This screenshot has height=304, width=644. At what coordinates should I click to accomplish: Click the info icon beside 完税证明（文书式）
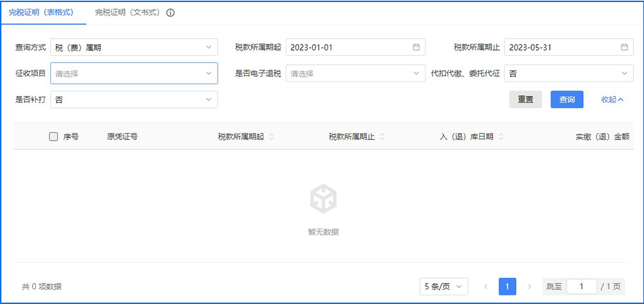170,13
